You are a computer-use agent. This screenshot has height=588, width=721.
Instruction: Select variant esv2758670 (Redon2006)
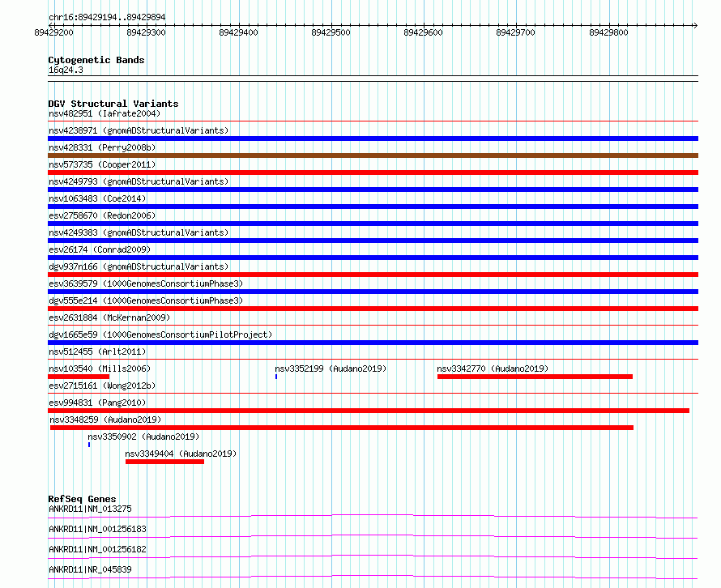pos(102,215)
